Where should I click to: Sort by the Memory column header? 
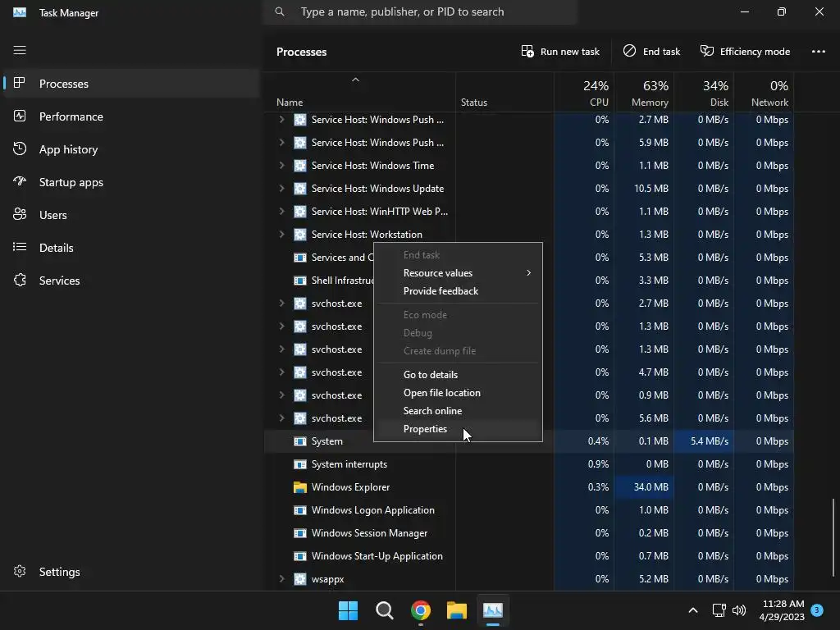(644, 94)
